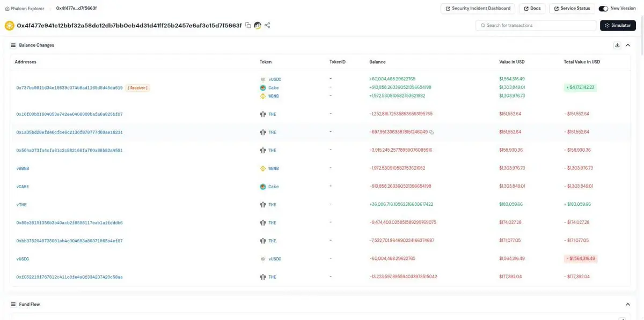Select the full transaction hash text
Image resolution: width=644 pixels, height=320 pixels.
click(x=129, y=25)
